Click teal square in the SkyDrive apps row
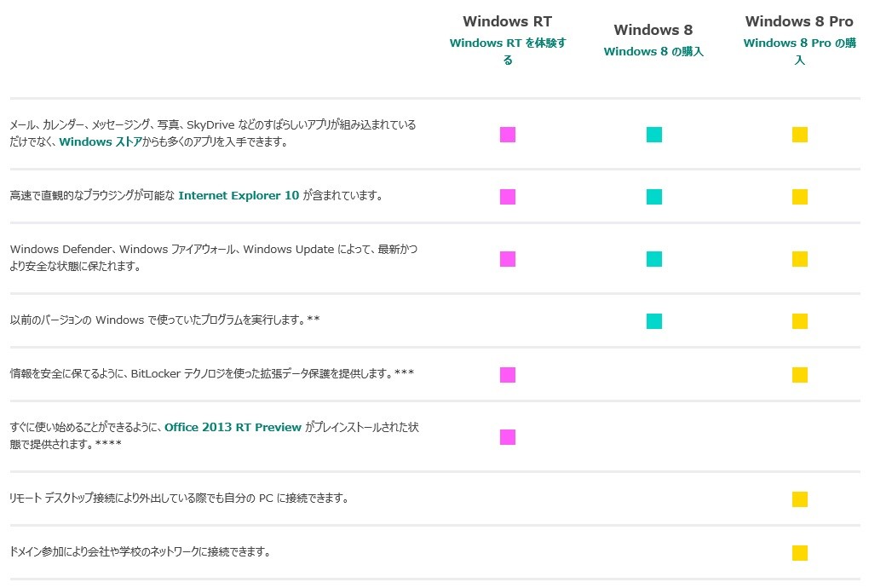The width and height of the screenshot is (869, 588). [x=654, y=135]
